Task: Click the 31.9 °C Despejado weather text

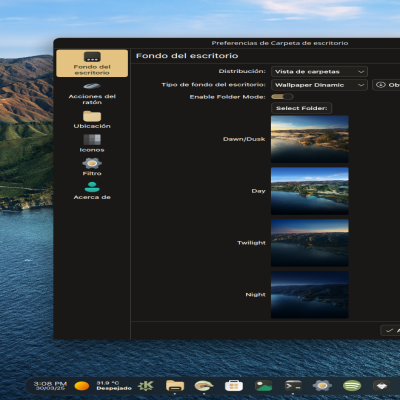Action: pyautogui.click(x=114, y=386)
